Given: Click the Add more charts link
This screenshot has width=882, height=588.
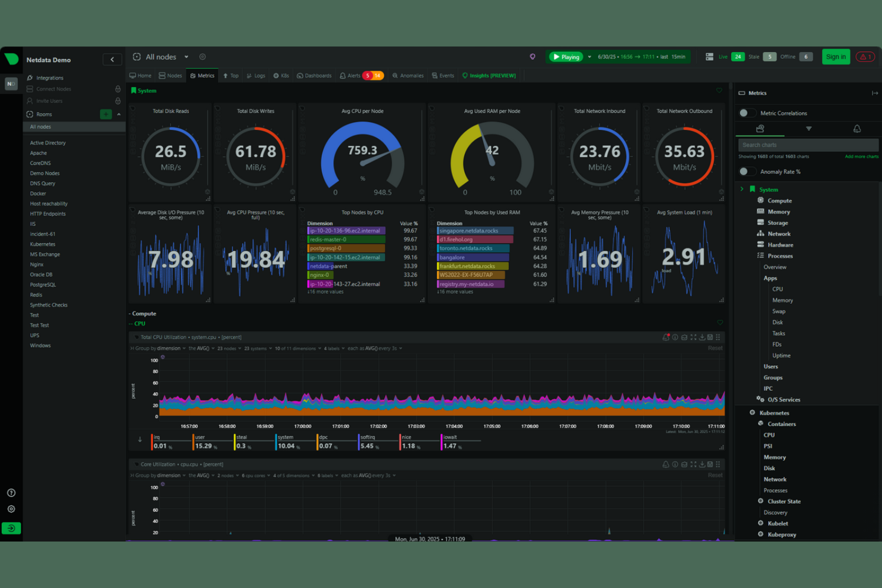Looking at the screenshot, I should tap(862, 156).
